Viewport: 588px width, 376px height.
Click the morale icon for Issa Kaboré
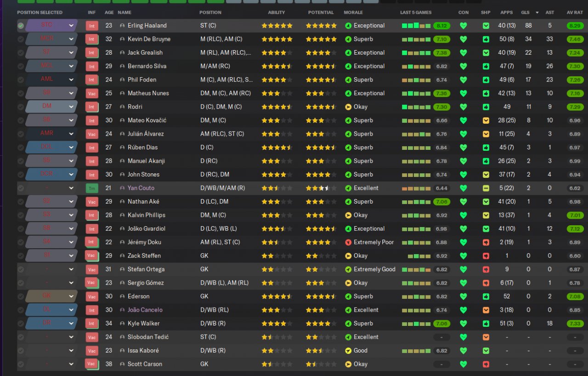click(348, 351)
